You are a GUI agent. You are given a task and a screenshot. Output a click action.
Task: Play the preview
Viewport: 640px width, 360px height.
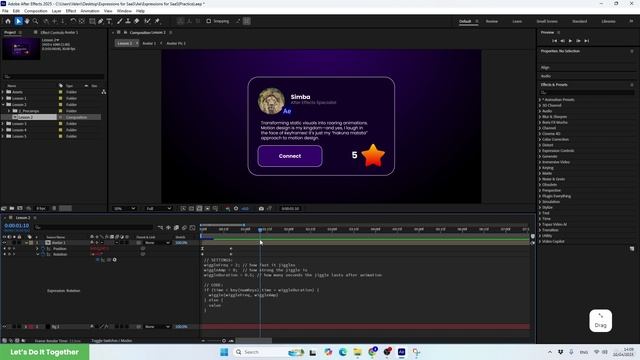pos(570,41)
